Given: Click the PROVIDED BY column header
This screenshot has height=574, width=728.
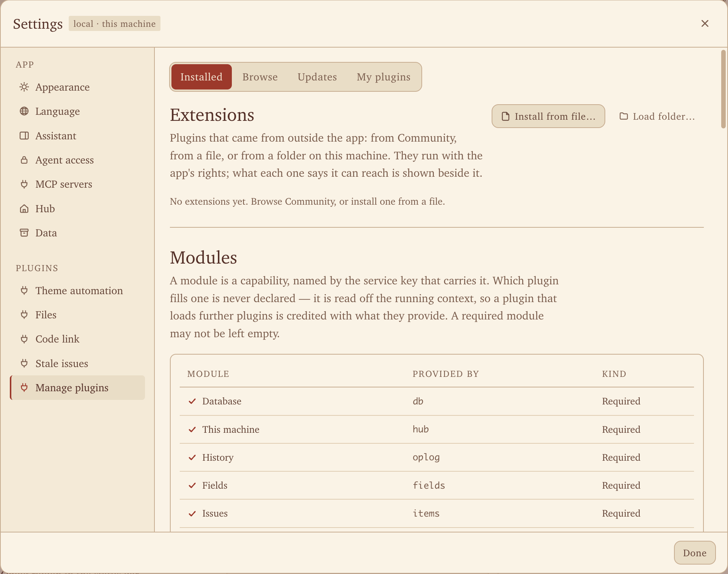Looking at the screenshot, I should 446,374.
